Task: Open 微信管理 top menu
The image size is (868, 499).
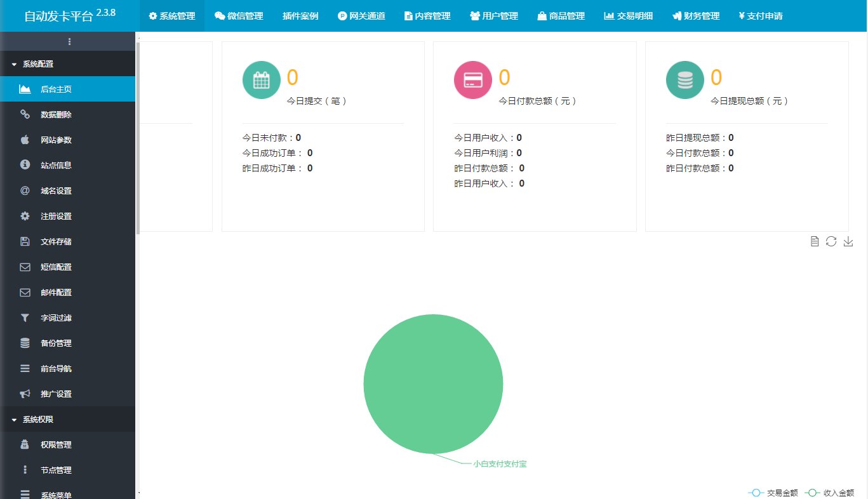Action: [239, 16]
